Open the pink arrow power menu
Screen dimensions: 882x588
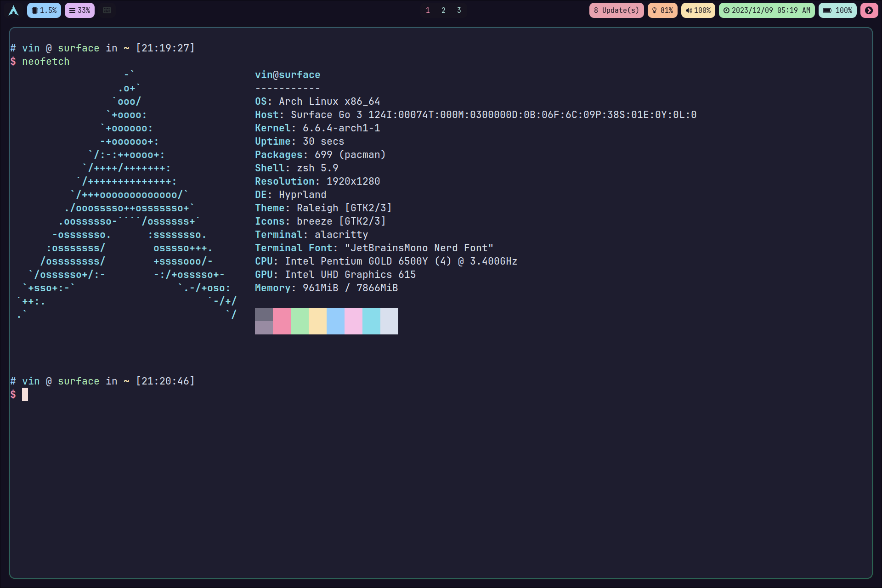869,10
